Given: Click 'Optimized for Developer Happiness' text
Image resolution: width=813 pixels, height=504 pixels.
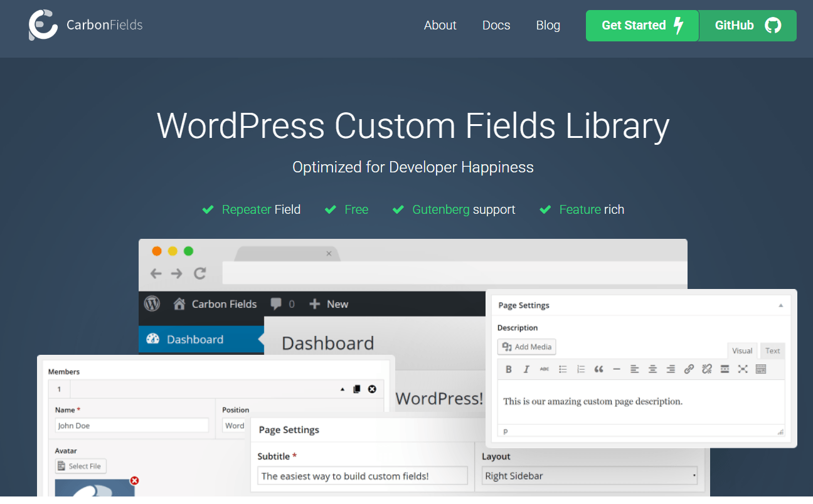Looking at the screenshot, I should pyautogui.click(x=413, y=167).
